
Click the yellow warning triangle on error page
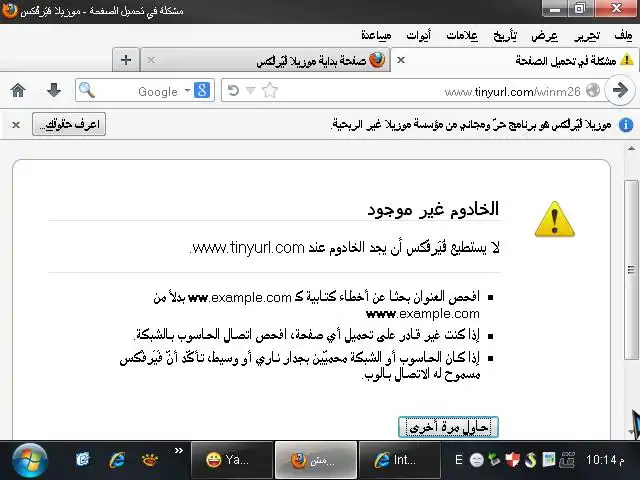coord(554,219)
